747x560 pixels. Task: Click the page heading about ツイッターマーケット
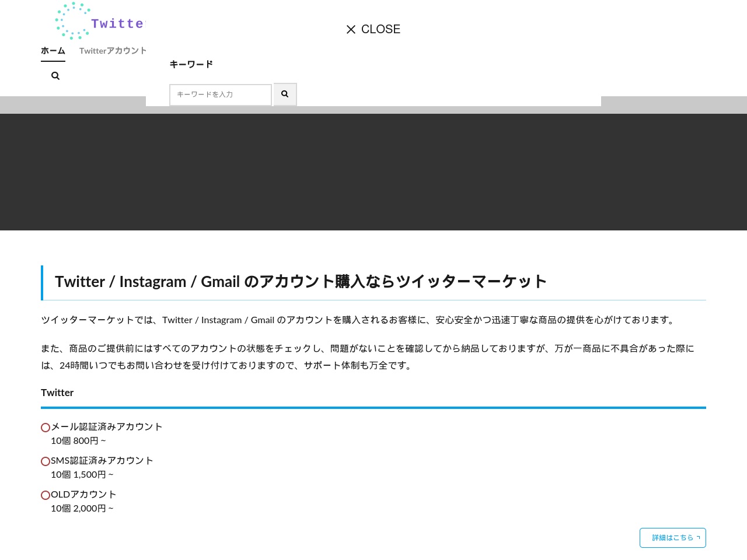pyautogui.click(x=301, y=282)
